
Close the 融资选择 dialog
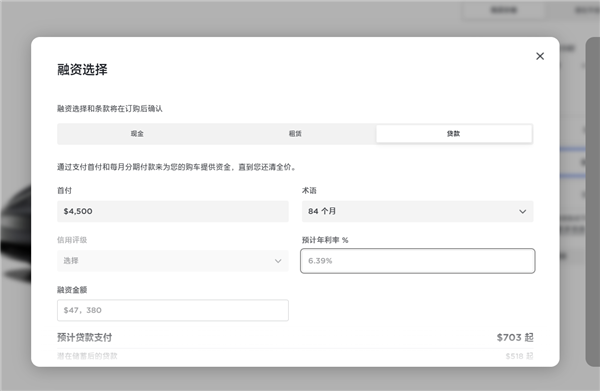540,56
